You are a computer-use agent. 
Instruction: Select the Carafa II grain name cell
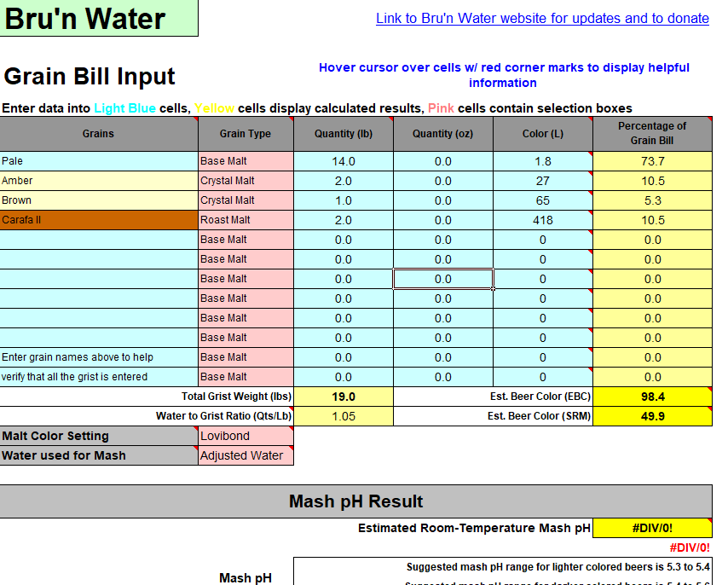(x=99, y=220)
